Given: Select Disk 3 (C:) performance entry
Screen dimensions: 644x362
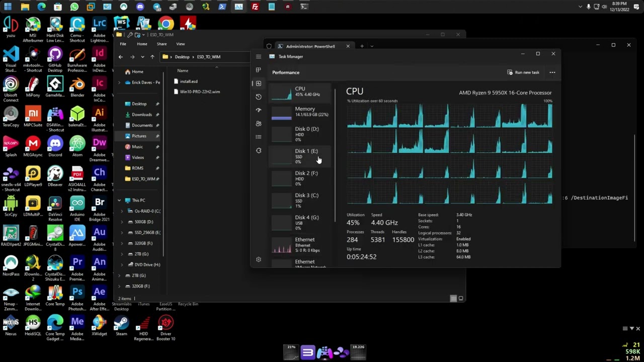Looking at the screenshot, I should pyautogui.click(x=301, y=201).
